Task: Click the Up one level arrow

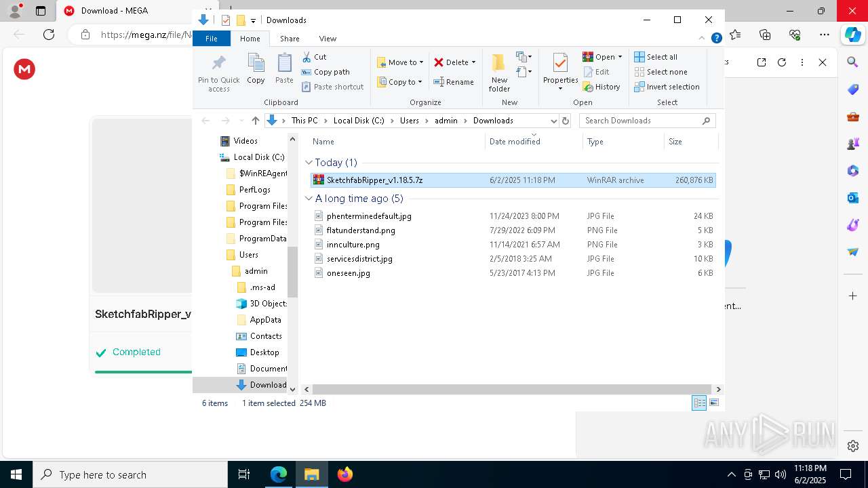Action: [255, 121]
